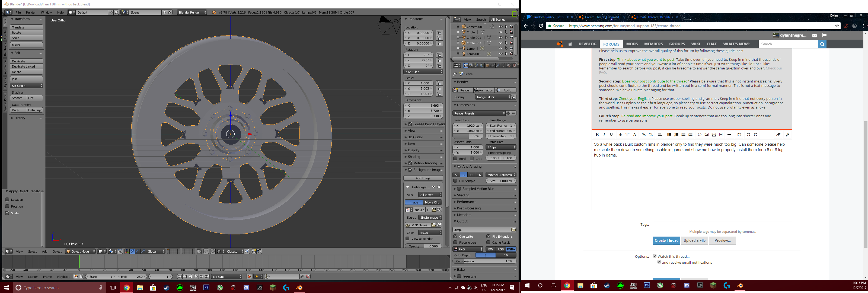Open the MODS tab on BeamNG site
Image resolution: width=868 pixels, height=293 pixels.
632,44
